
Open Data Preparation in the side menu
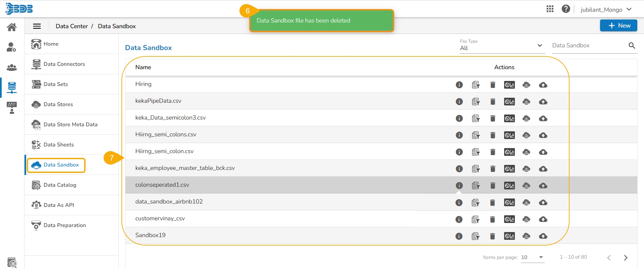[x=71, y=225]
